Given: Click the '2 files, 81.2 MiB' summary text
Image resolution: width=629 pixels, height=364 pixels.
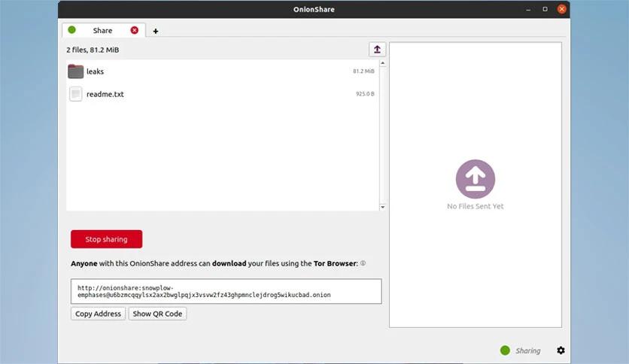Looking at the screenshot, I should coord(93,50).
